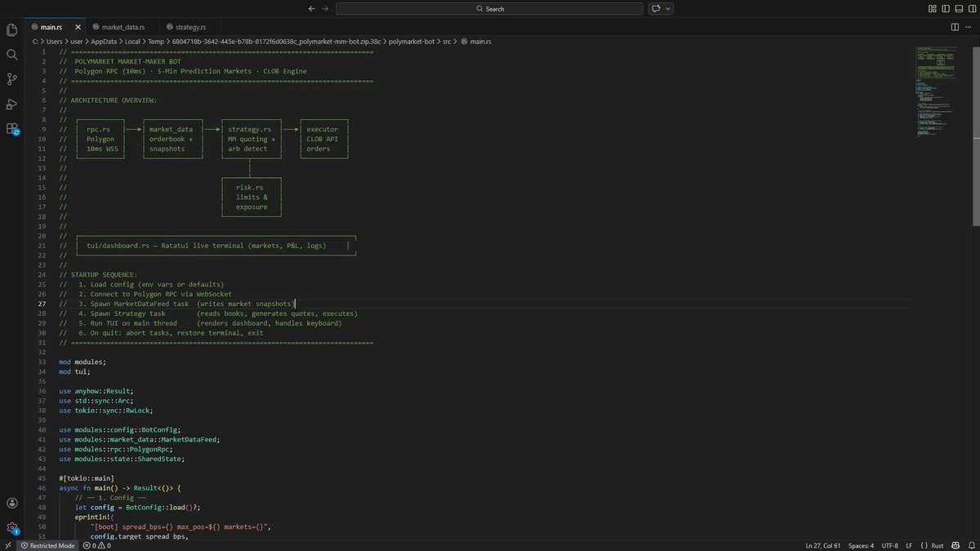Switch to the market_data.rs tab
The image size is (980, 551).
tap(122, 27)
